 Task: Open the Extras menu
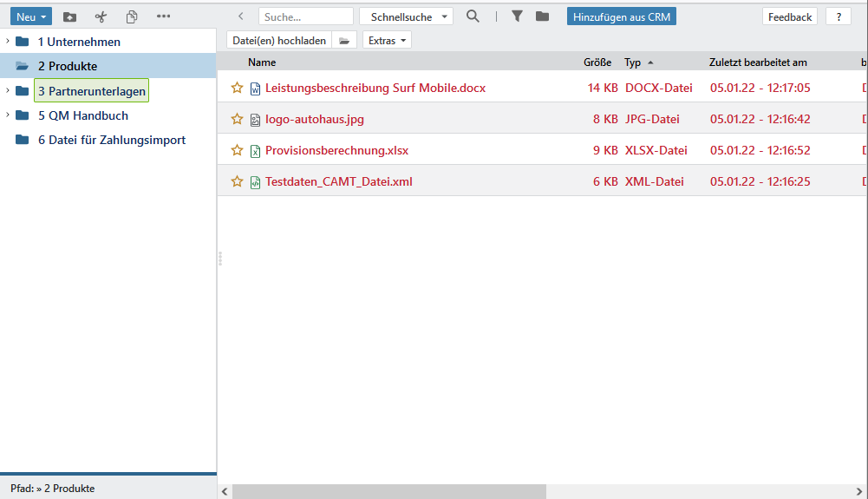[x=387, y=41]
